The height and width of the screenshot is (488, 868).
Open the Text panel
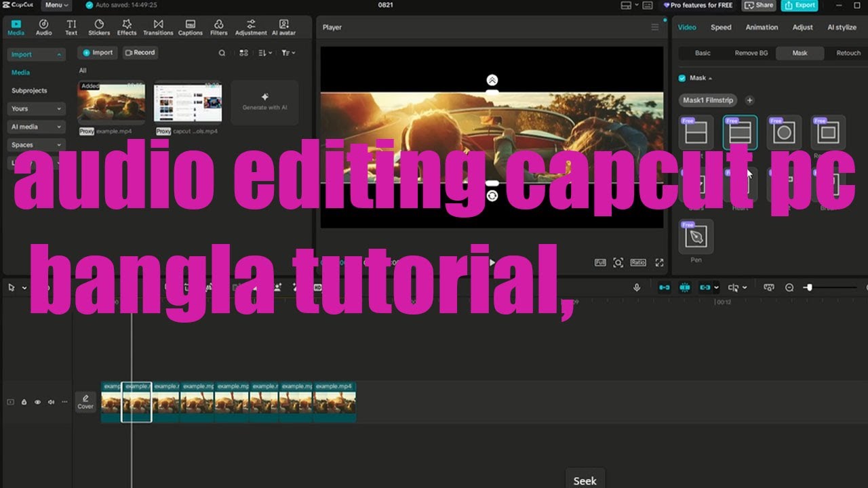click(71, 27)
